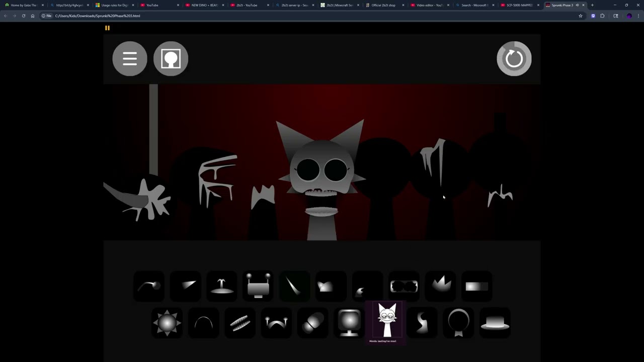Open the purple shield extension icon
This screenshot has width=644, height=362.
tap(593, 16)
